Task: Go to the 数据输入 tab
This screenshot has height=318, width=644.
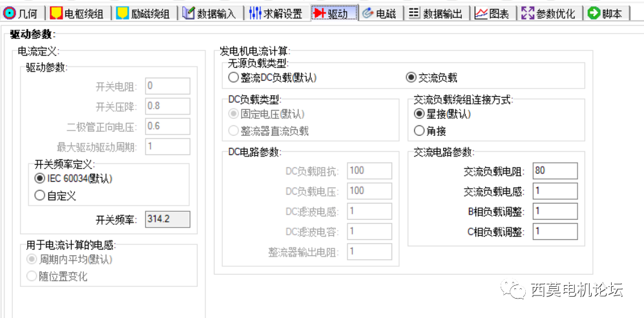Action: [x=211, y=13]
